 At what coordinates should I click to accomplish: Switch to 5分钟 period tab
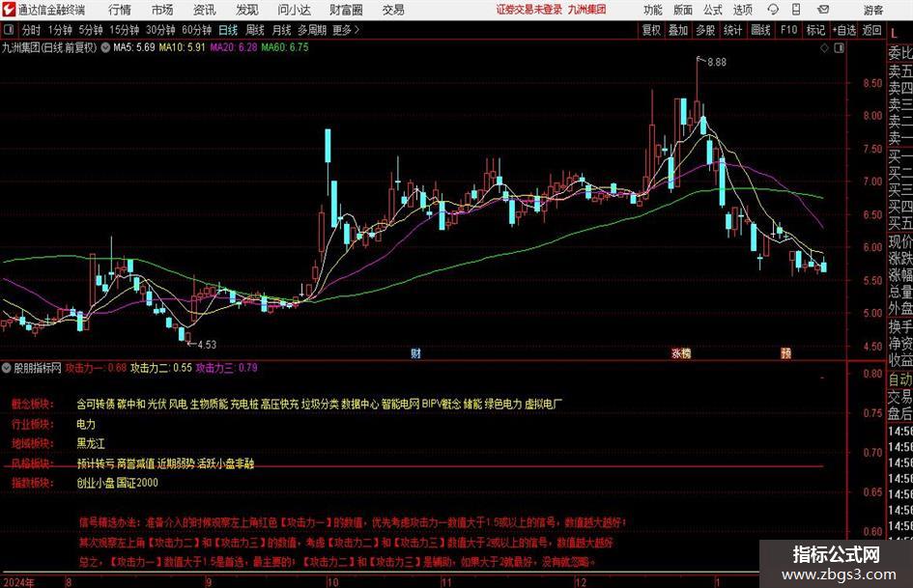click(91, 30)
